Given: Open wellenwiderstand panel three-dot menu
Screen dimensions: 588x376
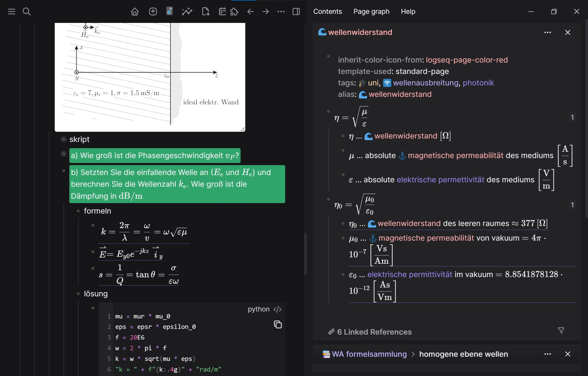Looking at the screenshot, I should 548,32.
